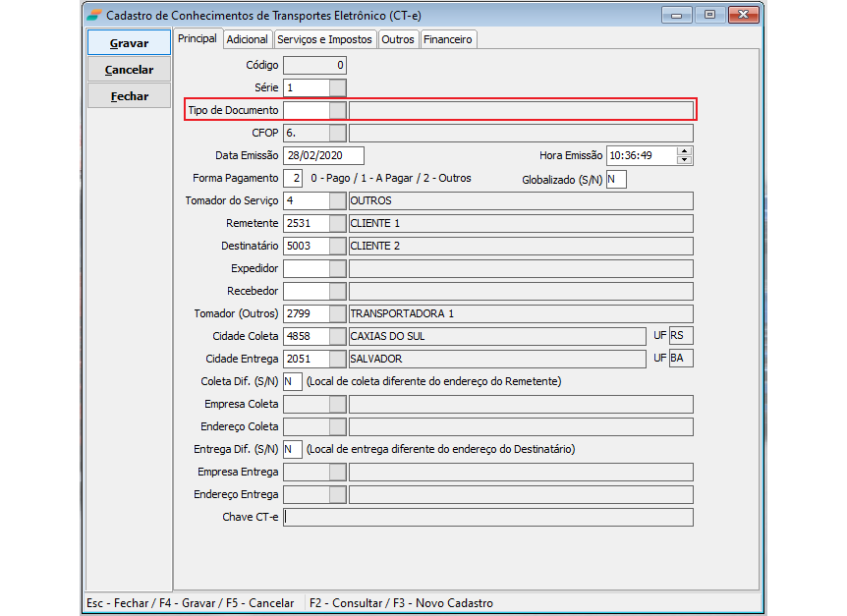Open Tomador (Outros) lookup button
This screenshot has height=616, width=847.
[x=337, y=313]
